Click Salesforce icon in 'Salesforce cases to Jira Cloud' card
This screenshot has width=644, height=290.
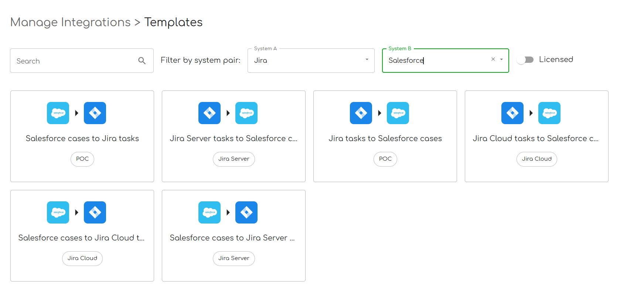coord(58,212)
